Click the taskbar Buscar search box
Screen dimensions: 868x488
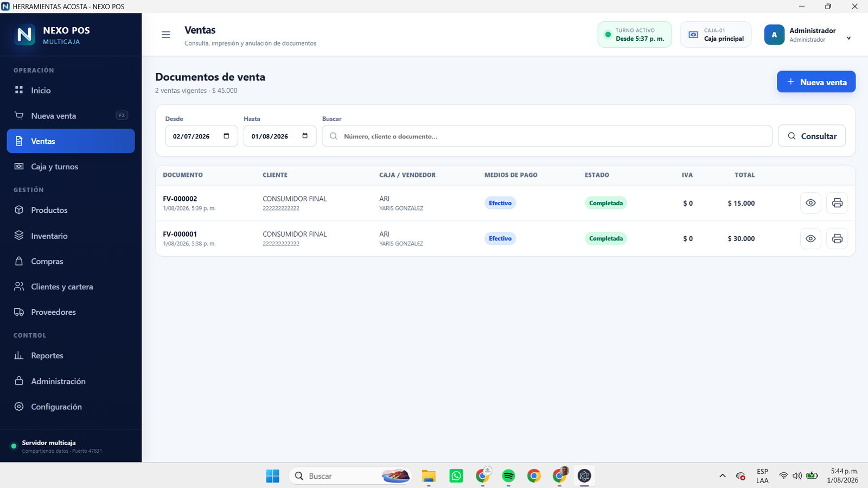[x=350, y=476]
